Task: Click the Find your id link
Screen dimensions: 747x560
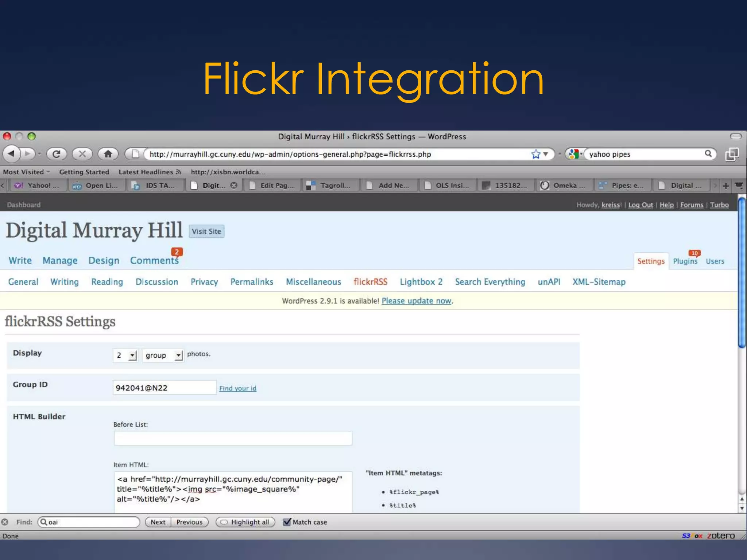Action: [238, 388]
